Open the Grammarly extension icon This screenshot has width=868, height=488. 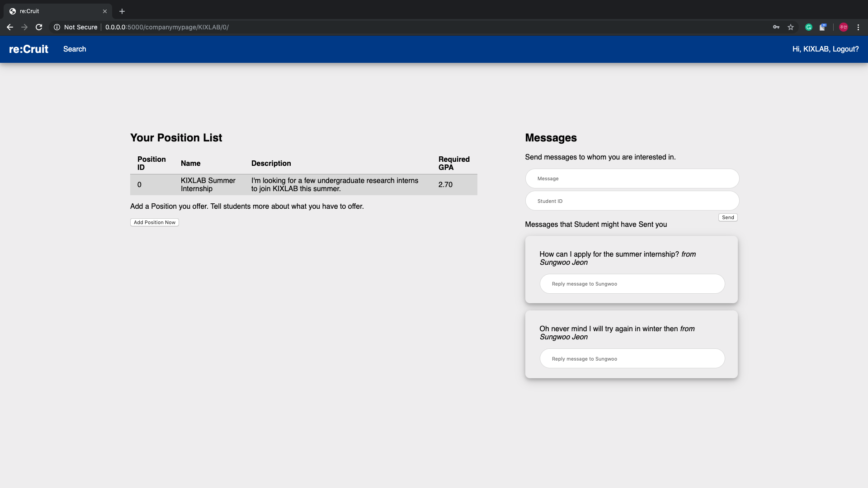pyautogui.click(x=809, y=27)
